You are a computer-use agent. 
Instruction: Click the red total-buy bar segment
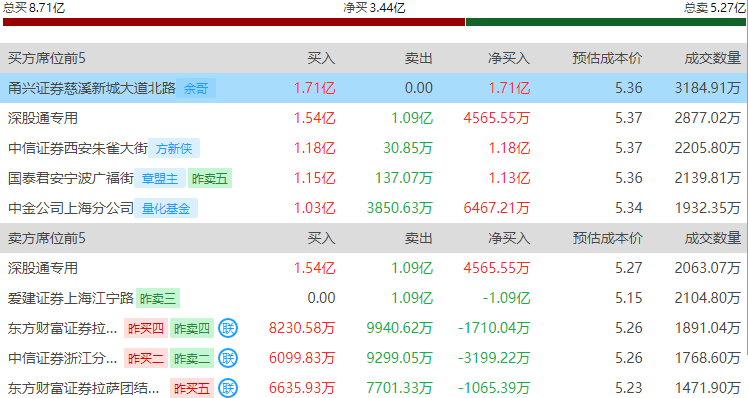[x=234, y=22]
